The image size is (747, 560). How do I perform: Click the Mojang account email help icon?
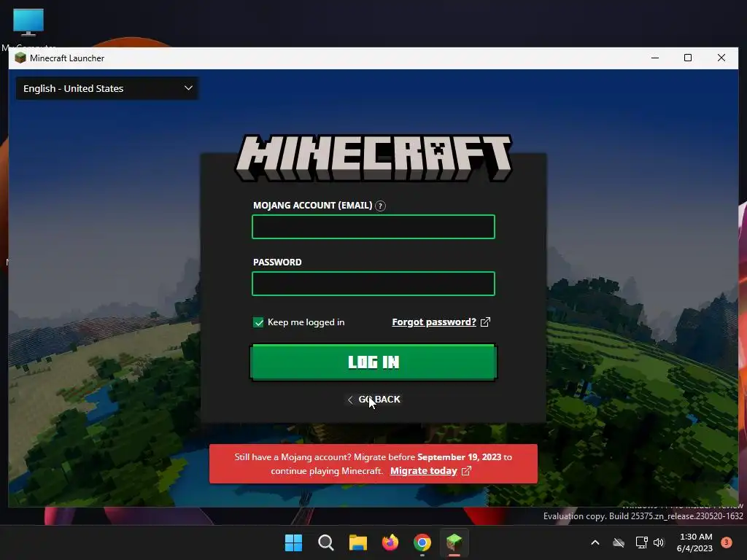pos(380,206)
